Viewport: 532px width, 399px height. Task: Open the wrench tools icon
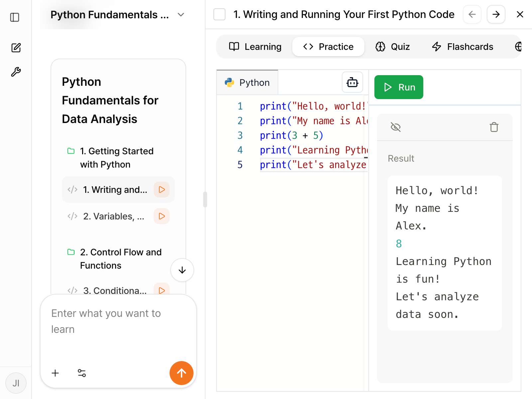pos(16,72)
